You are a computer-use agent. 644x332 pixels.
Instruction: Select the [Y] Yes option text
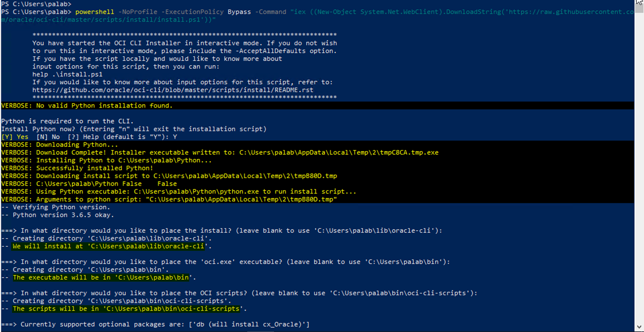pos(15,137)
